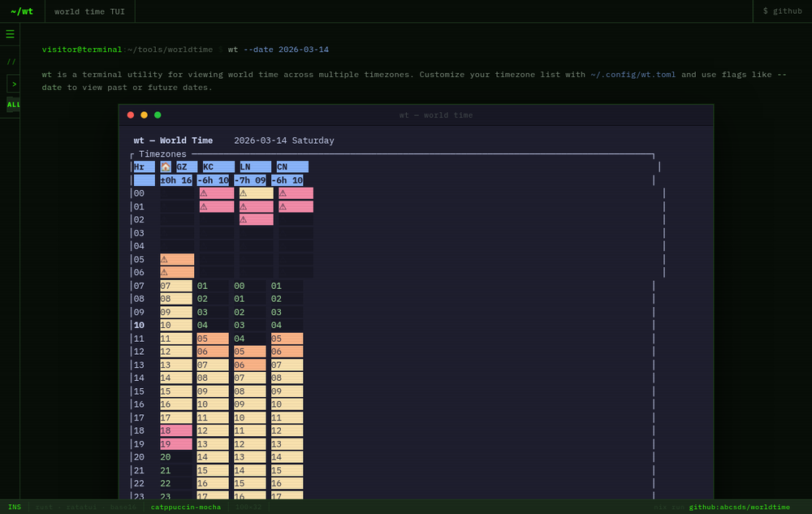Select the catppuccin-mocha theme in status bar

(185, 507)
